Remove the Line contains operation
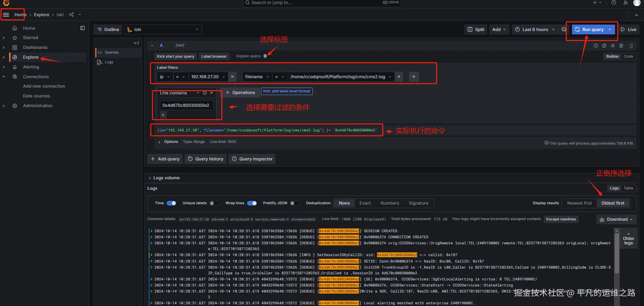Screen dimensions: 644x306 211,93
